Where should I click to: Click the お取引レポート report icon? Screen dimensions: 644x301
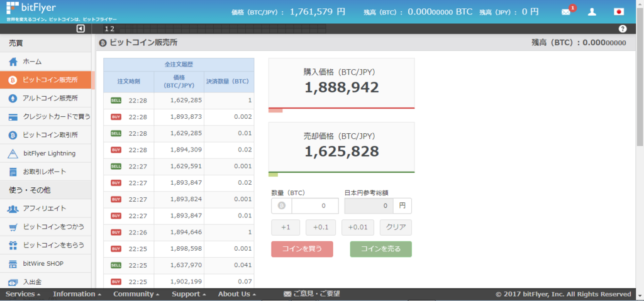point(13,172)
